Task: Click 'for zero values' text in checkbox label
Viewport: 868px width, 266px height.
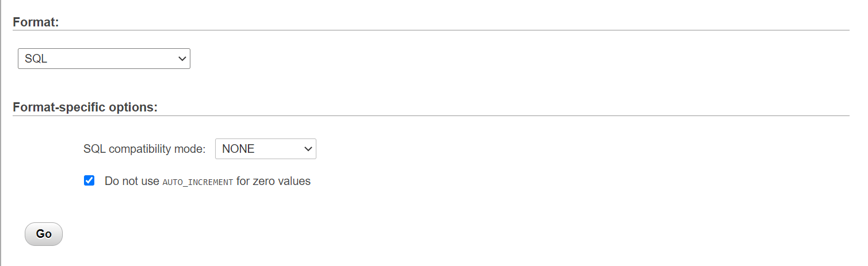Action: point(273,181)
